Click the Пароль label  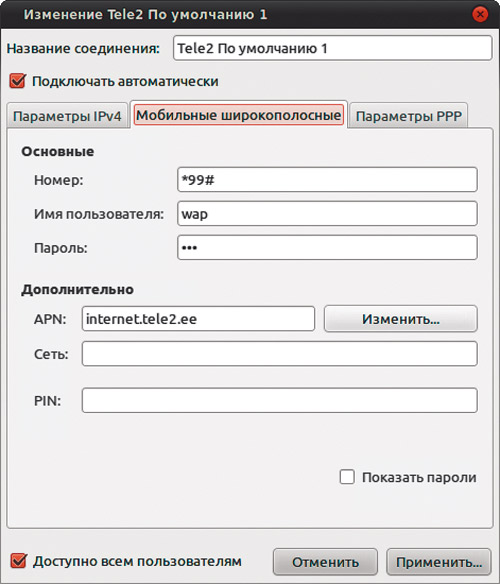[x=61, y=248]
